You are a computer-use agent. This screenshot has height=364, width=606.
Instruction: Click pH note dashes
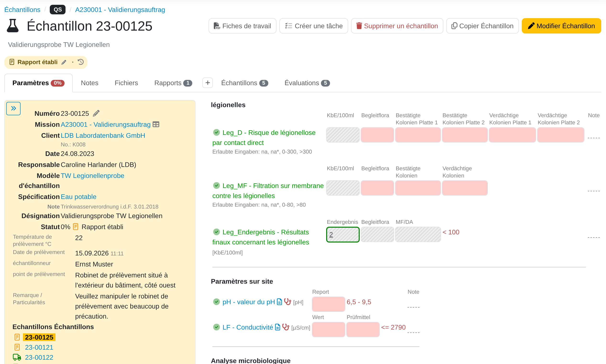[413, 307]
